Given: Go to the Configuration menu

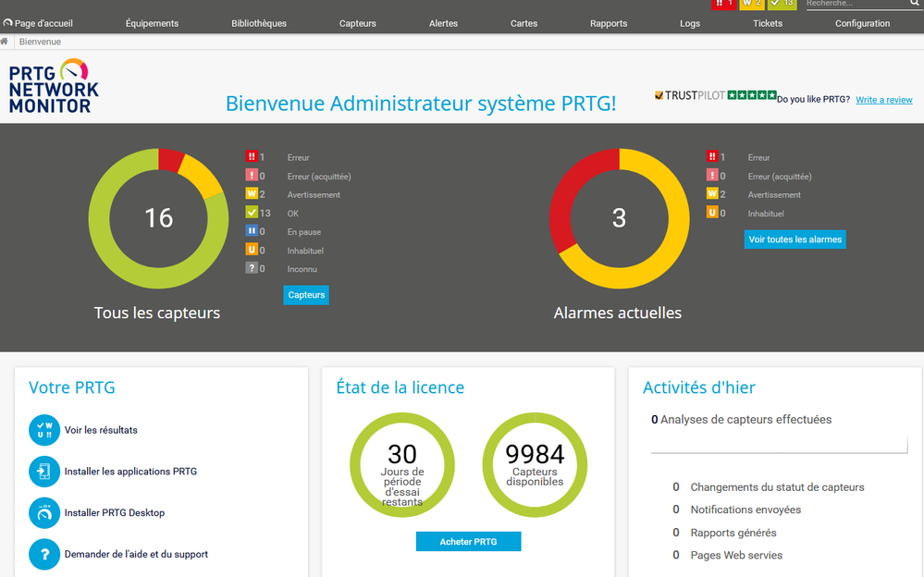Looking at the screenshot, I should point(862,23).
